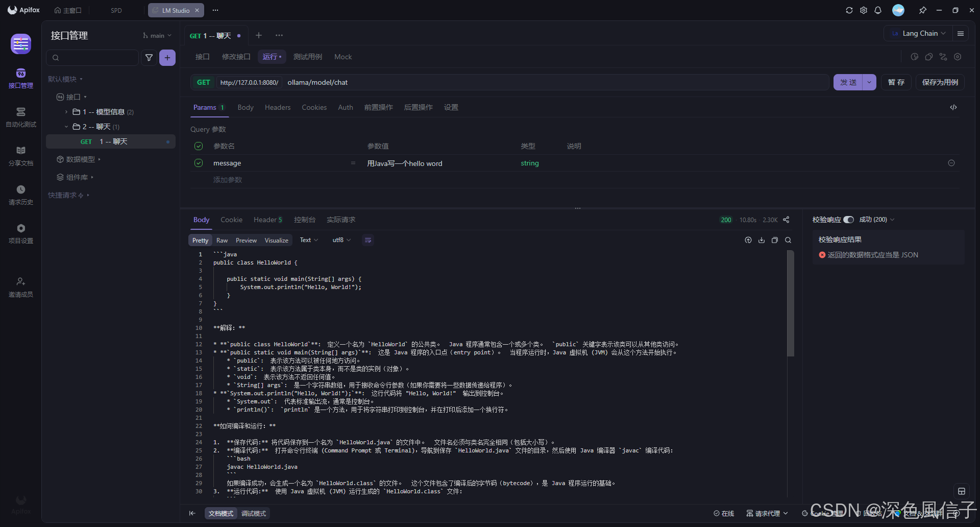Toggle the select-all parameters checkbox
Screen dimensions: 980x527
tap(199, 146)
